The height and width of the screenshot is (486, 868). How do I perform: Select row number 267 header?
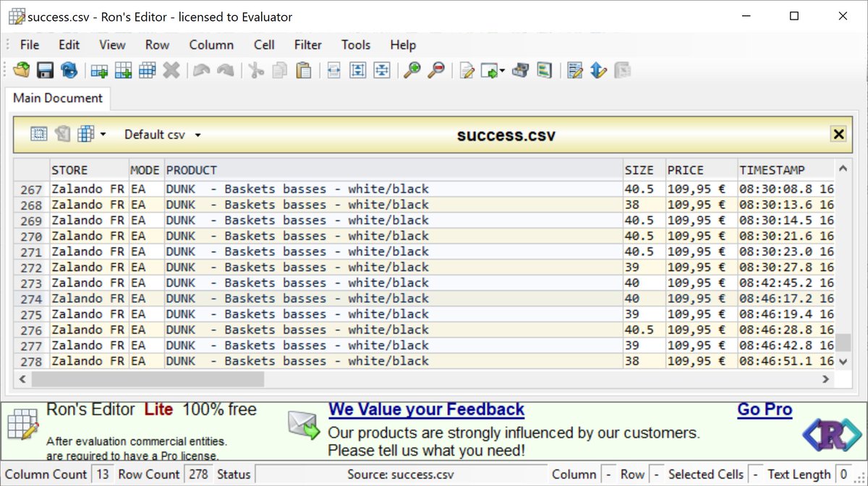pyautogui.click(x=32, y=189)
